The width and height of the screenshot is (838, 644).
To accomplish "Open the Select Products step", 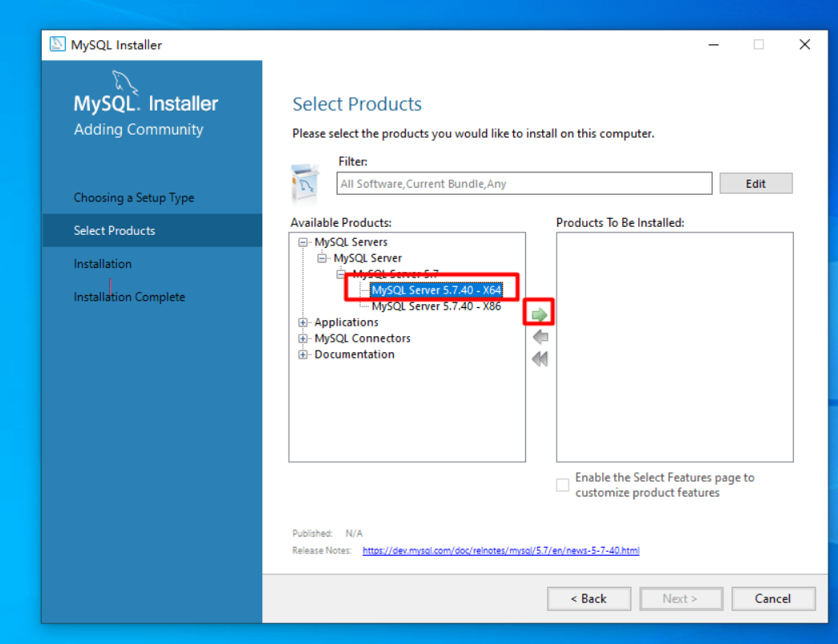I will tap(152, 231).
